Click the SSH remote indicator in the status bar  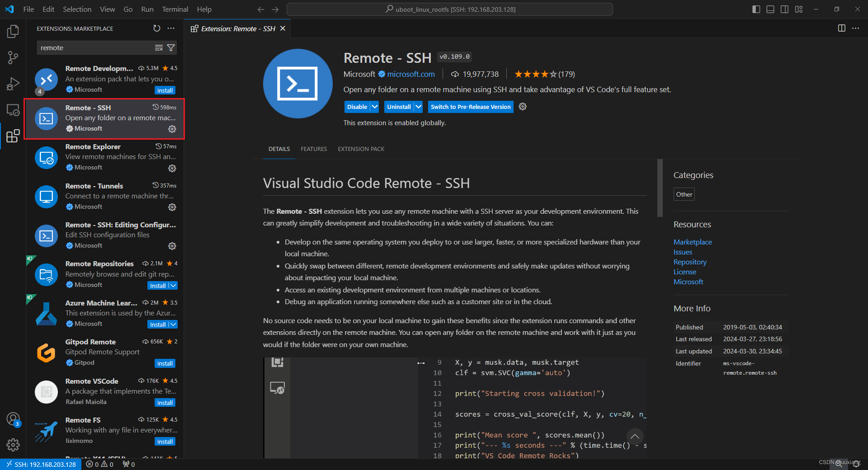click(41, 464)
